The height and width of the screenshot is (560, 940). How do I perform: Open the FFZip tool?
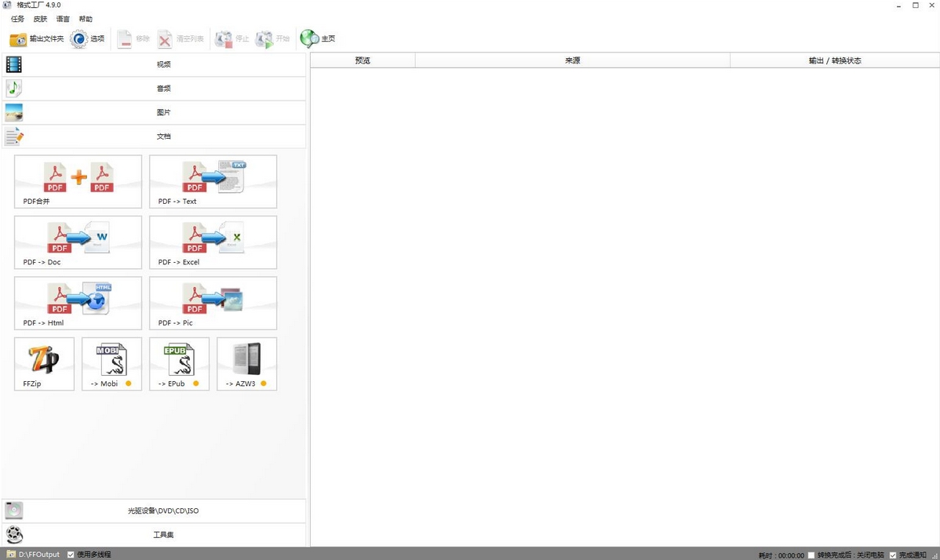45,364
